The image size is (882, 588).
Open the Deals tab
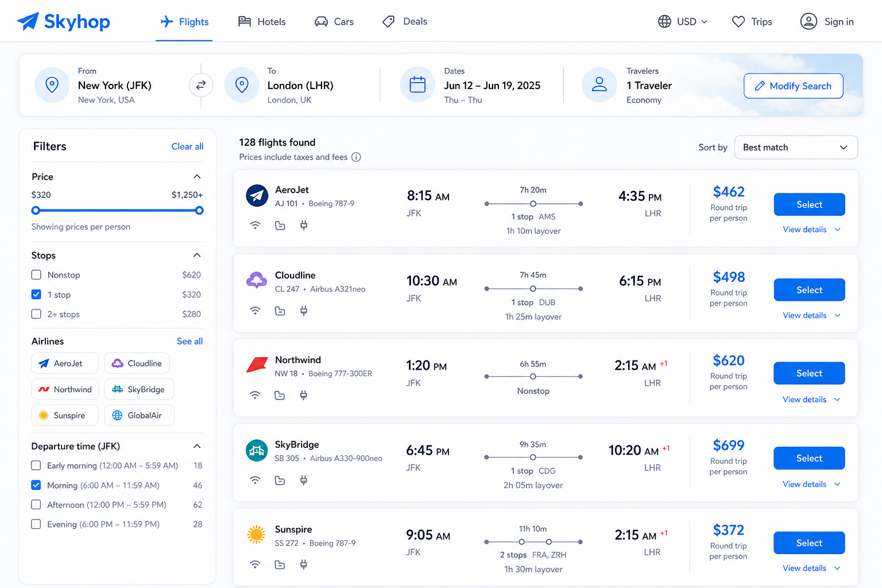[405, 22]
